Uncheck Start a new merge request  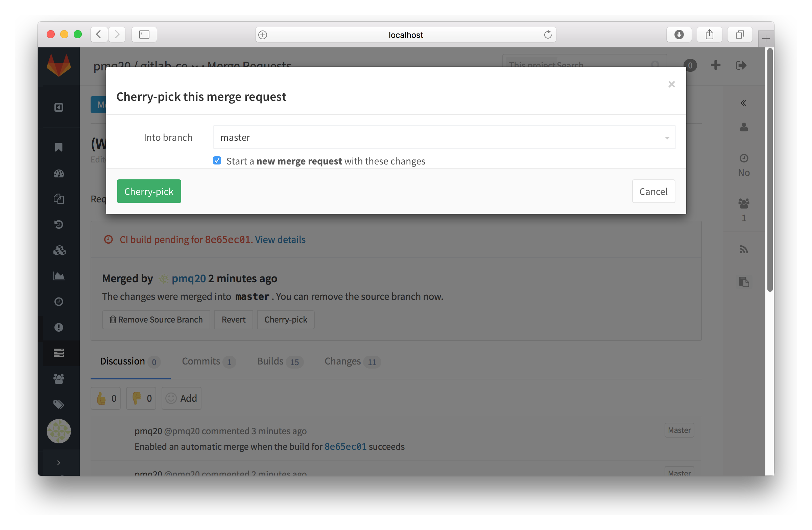click(217, 160)
